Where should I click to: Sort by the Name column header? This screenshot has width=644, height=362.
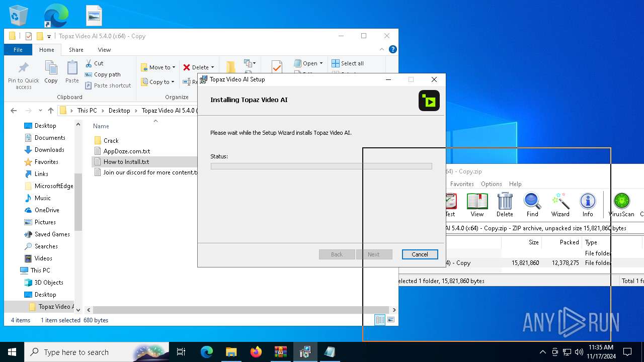pos(101,126)
